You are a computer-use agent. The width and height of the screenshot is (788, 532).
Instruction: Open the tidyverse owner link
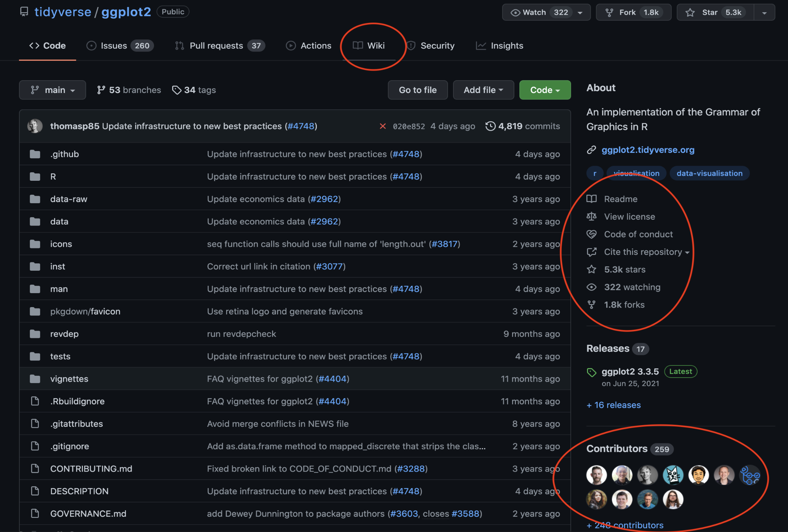(x=63, y=12)
